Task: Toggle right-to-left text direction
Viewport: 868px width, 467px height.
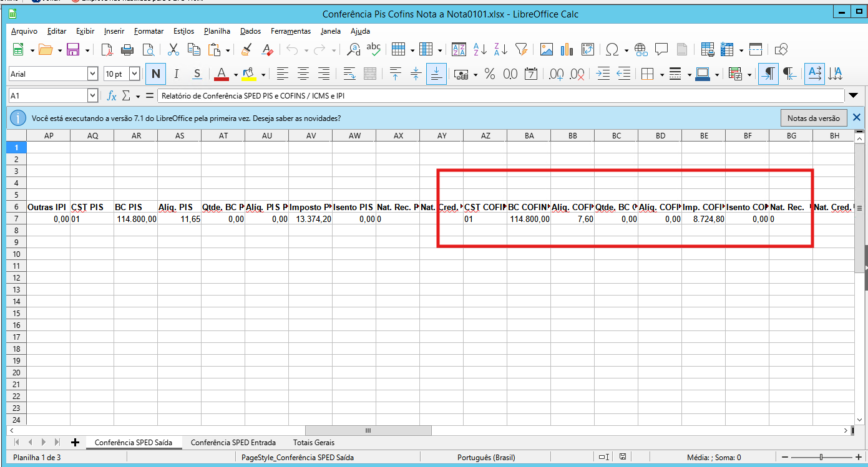Action: point(789,74)
